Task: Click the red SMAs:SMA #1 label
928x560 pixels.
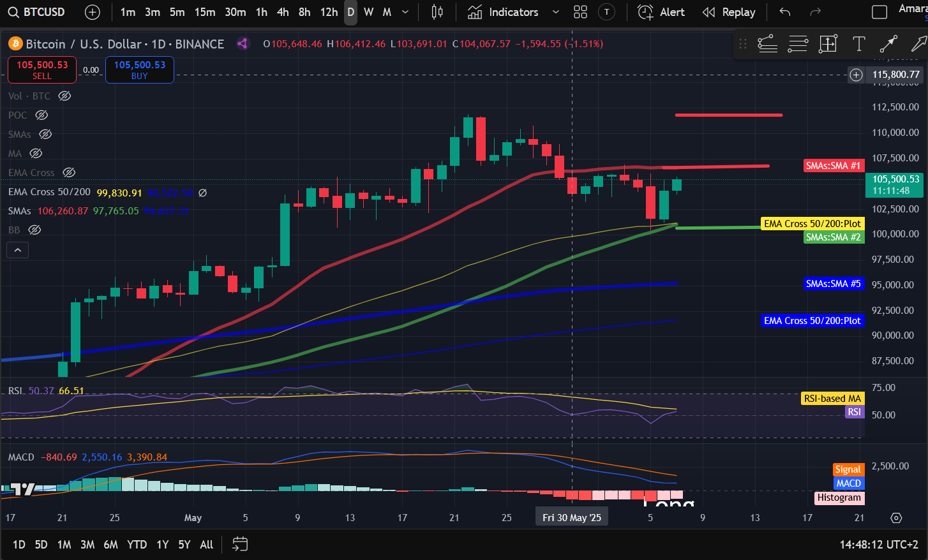Action: 833,166
